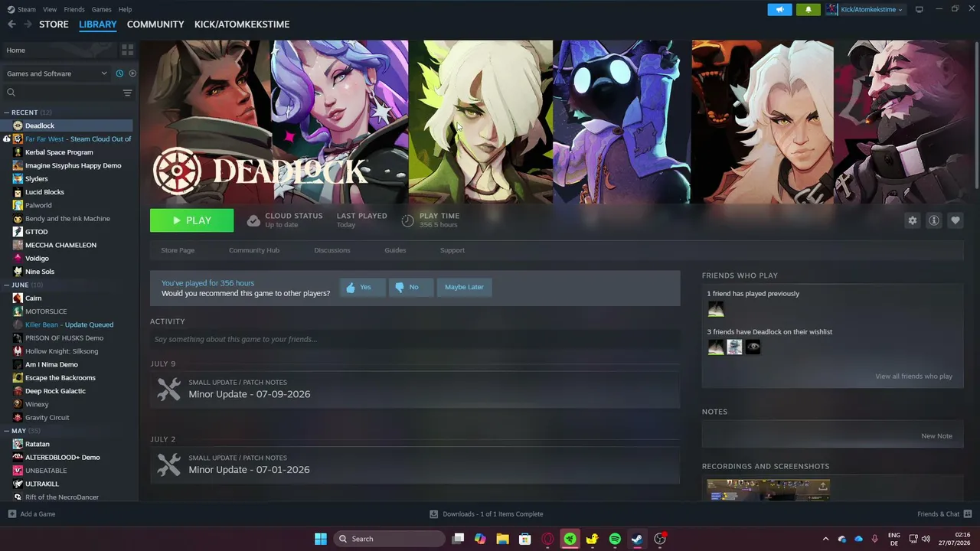The height and width of the screenshot is (551, 980).
Task: Show only ready-to-play games icon
Action: point(132,73)
